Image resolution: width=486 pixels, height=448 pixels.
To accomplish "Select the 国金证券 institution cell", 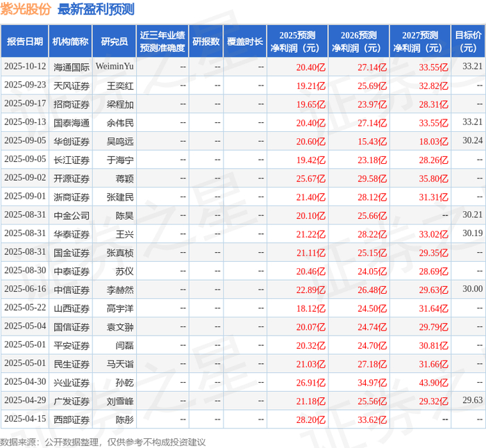I will click(x=72, y=253).
